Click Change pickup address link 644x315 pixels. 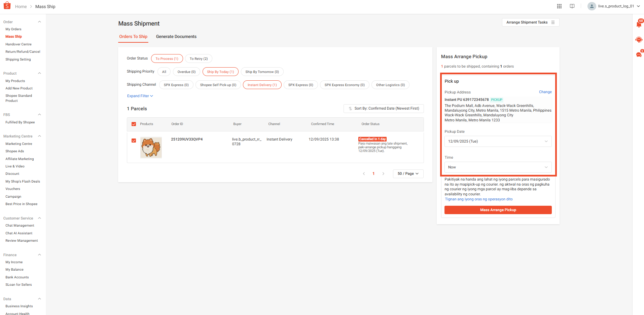[x=545, y=92]
